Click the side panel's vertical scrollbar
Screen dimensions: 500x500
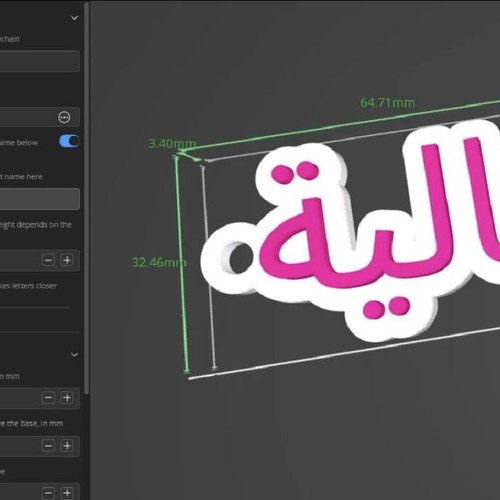point(86,198)
